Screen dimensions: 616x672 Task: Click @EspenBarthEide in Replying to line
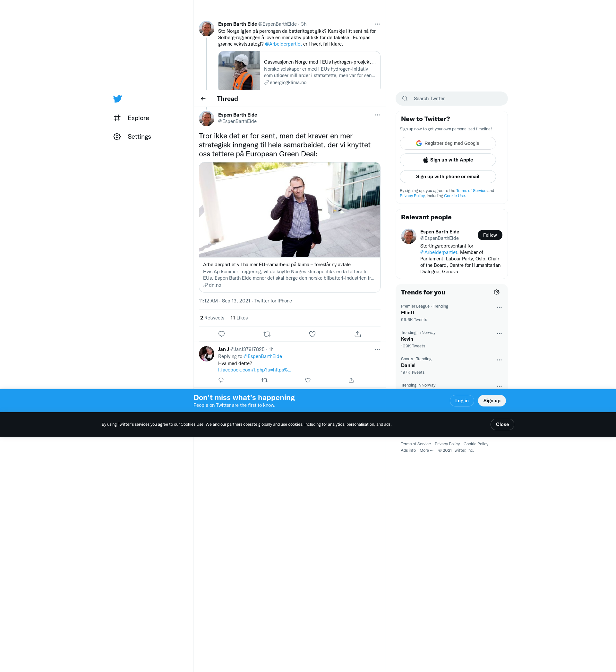tap(262, 356)
